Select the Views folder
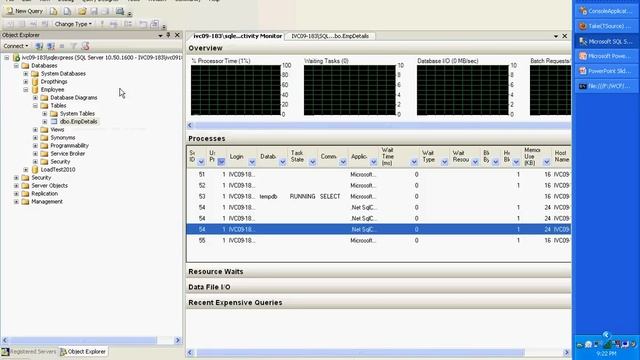Image resolution: width=640 pixels, height=360 pixels. [x=57, y=129]
